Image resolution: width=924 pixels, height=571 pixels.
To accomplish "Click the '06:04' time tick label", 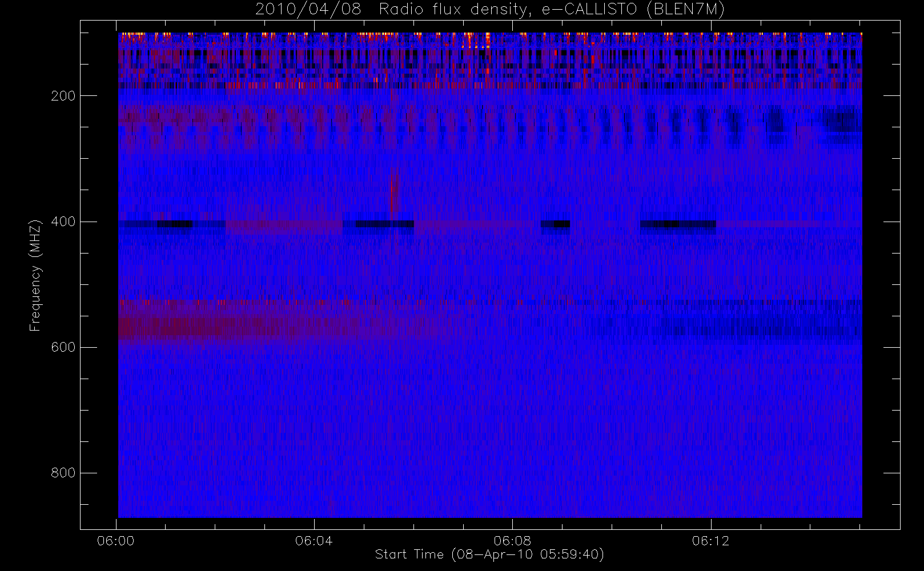I will (314, 541).
